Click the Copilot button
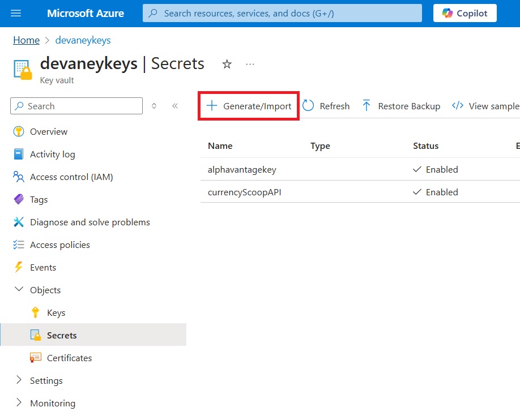 click(x=464, y=13)
